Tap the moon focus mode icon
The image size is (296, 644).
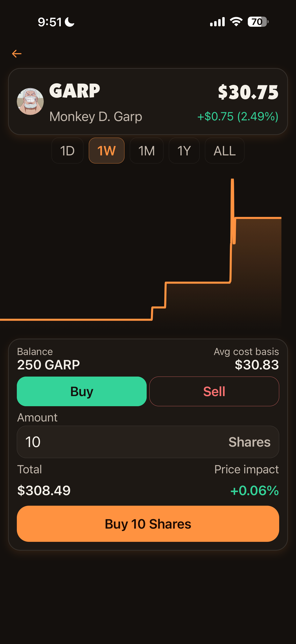(x=70, y=22)
